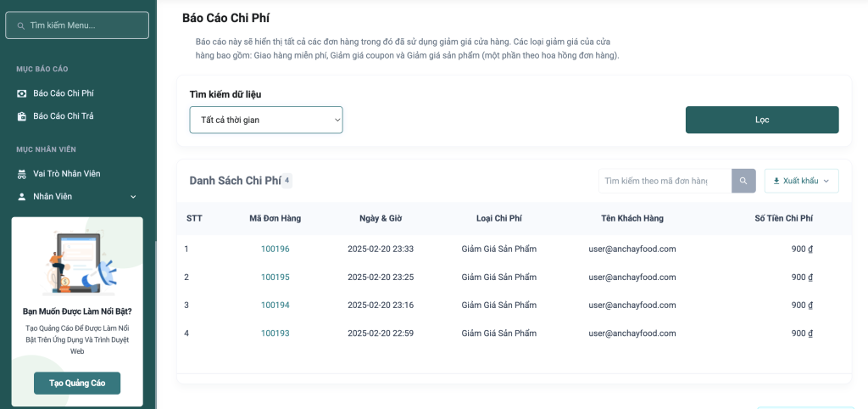Select Vai Trò Nhân Viên menu item

[x=67, y=174]
